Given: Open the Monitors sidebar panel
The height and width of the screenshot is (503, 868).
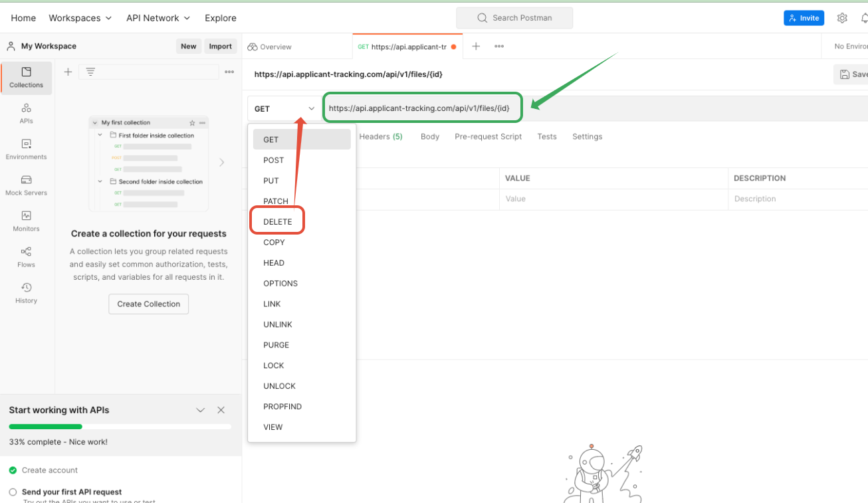Looking at the screenshot, I should click(27, 221).
